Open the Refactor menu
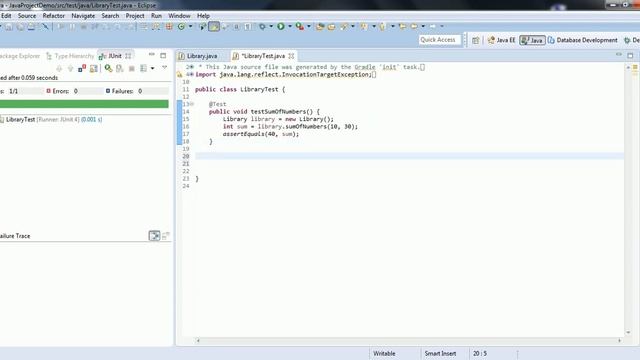The height and width of the screenshot is (360, 640). point(54,16)
